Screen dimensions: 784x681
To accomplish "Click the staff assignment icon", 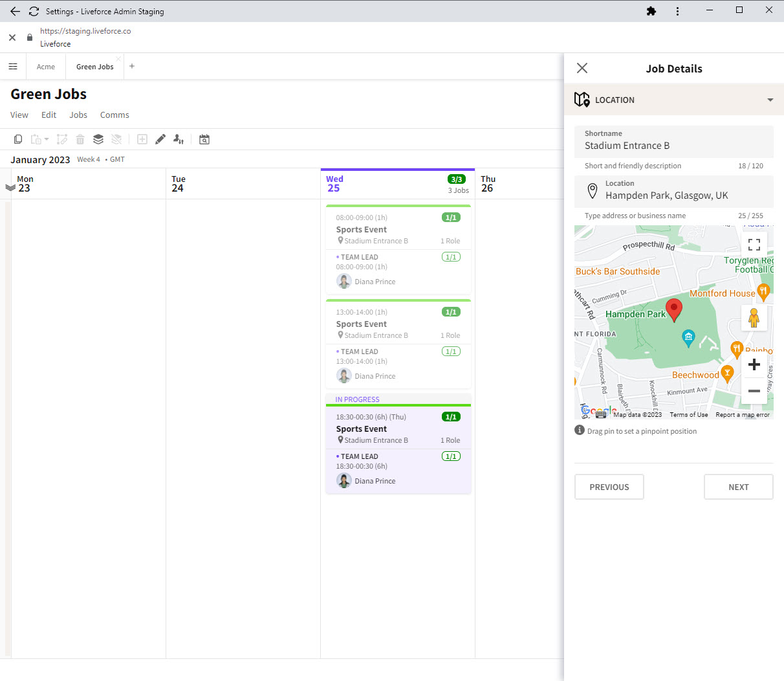I will [x=179, y=139].
